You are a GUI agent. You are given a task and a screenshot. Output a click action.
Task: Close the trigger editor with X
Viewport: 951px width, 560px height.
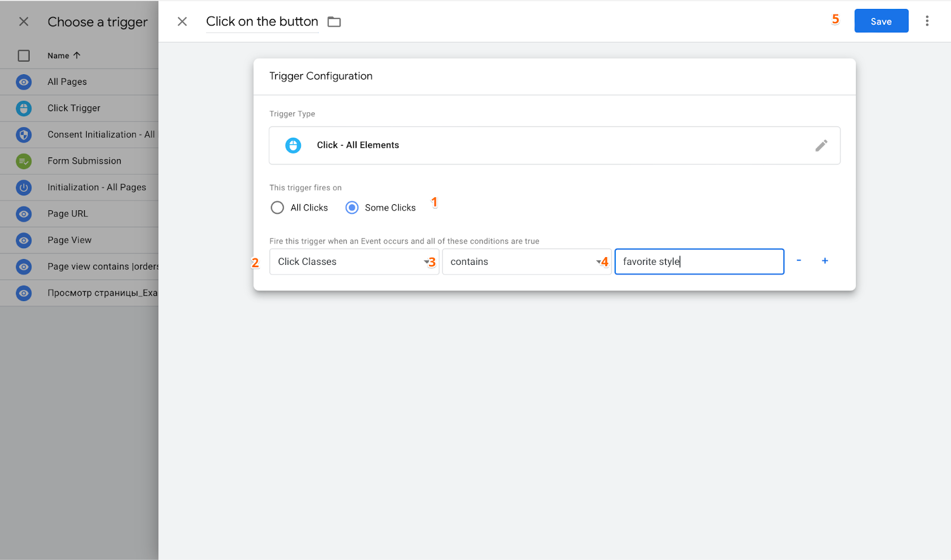[182, 21]
